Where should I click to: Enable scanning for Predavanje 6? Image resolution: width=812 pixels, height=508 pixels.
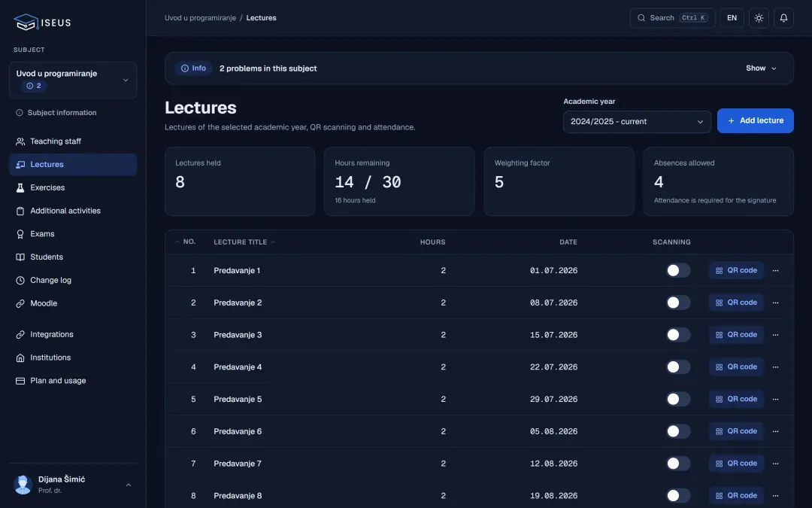(678, 431)
